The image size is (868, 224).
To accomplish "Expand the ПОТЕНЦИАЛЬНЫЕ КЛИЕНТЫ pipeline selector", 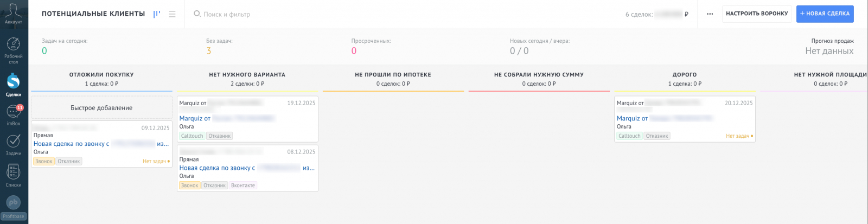I will click(93, 14).
